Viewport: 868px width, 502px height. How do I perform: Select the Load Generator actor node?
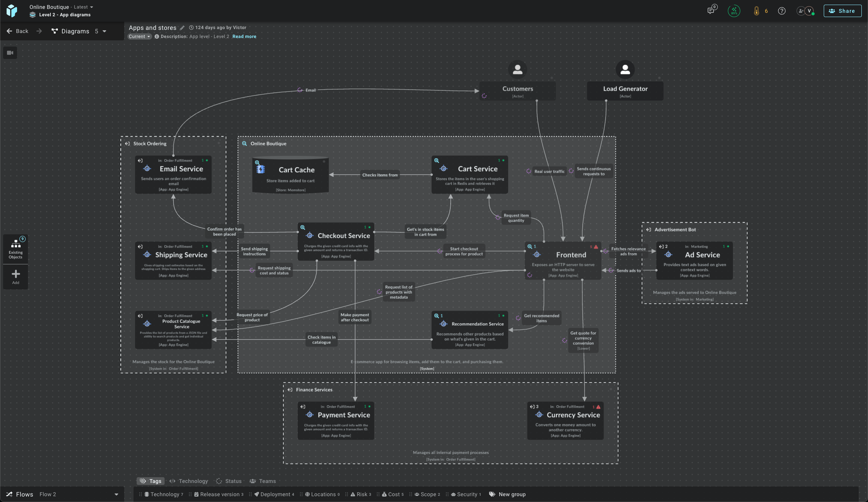(625, 91)
